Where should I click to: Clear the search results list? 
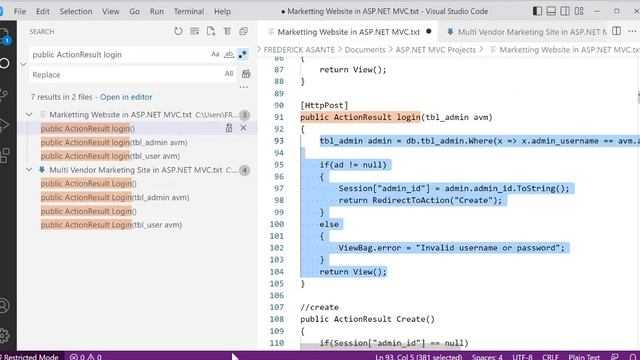tap(195, 31)
